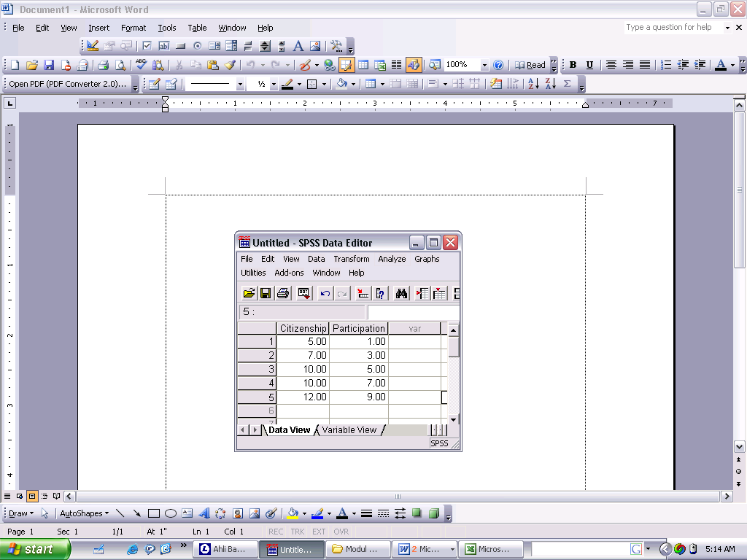Image resolution: width=747 pixels, height=560 pixels.
Task: Switch to Variable View tab in SPSS
Action: [x=349, y=430]
